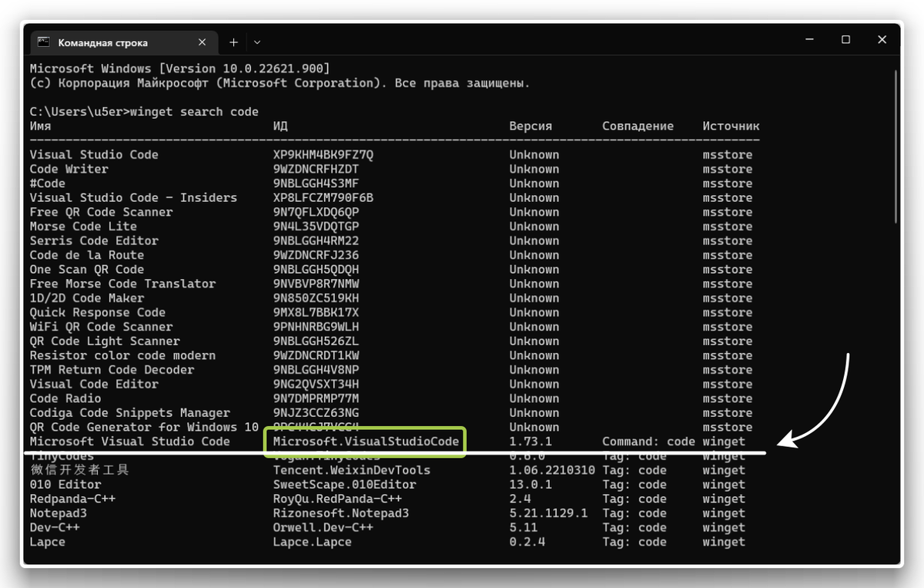924x588 pixels.
Task: Click version '1.06.2210310'
Action: tap(552, 470)
